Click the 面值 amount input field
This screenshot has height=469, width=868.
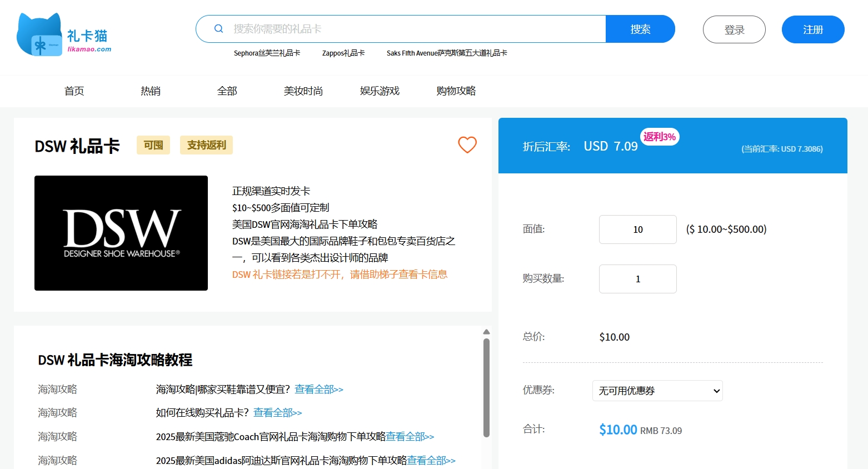pos(637,229)
